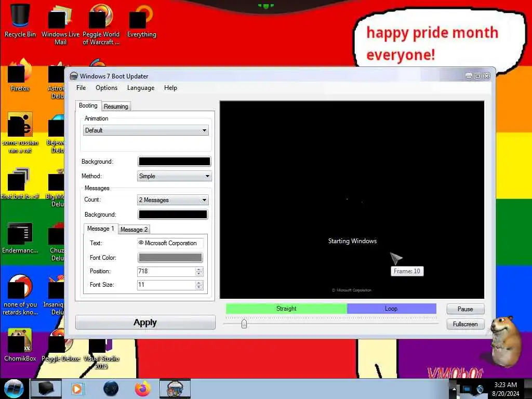Image resolution: width=532 pixels, height=399 pixels.
Task: Open the Firefox desktop icon
Action: [x=20, y=75]
